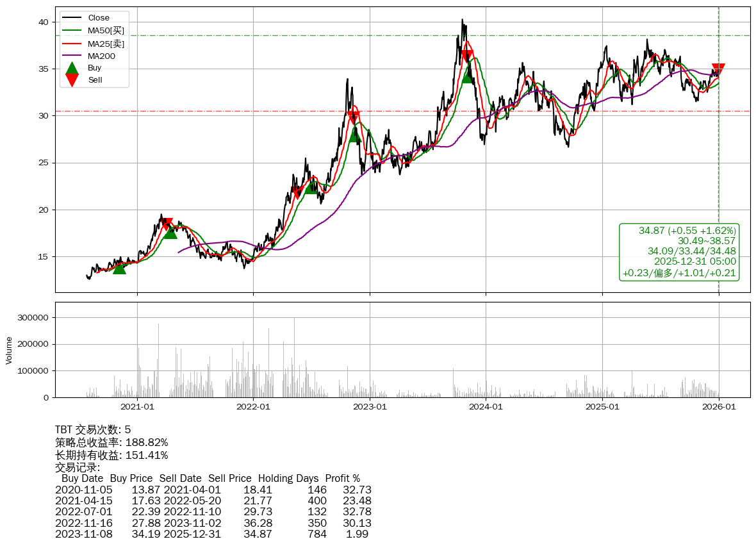Screen dimensions: 756x546
Task: Click the green Buy triangle in the legend
Action: click(x=72, y=69)
